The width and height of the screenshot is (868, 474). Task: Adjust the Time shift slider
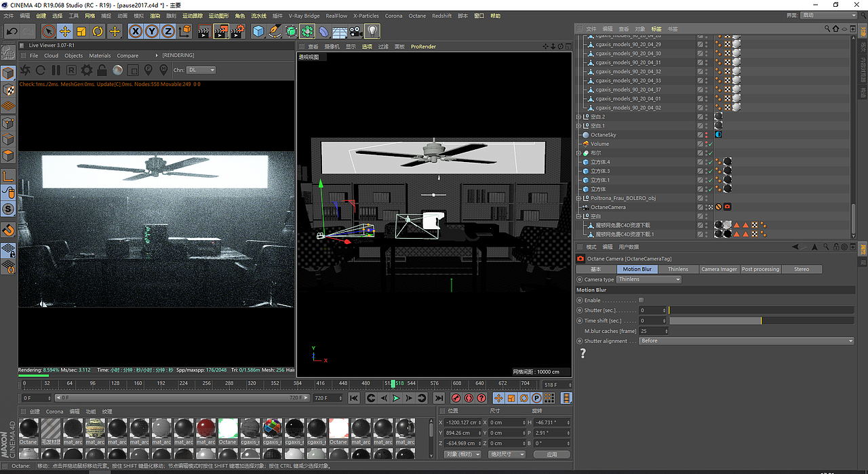pyautogui.click(x=762, y=321)
